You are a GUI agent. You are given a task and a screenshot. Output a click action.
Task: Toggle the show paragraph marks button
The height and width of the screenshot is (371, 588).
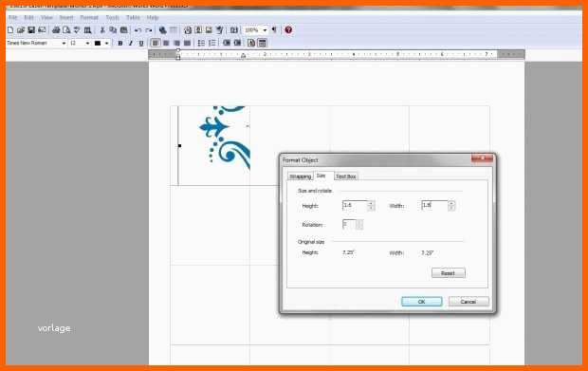point(274,30)
